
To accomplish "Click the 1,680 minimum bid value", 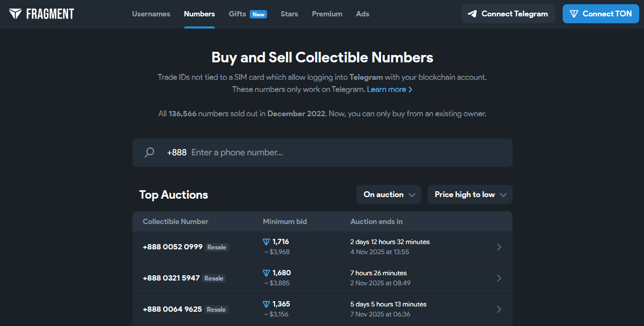I will point(281,273).
